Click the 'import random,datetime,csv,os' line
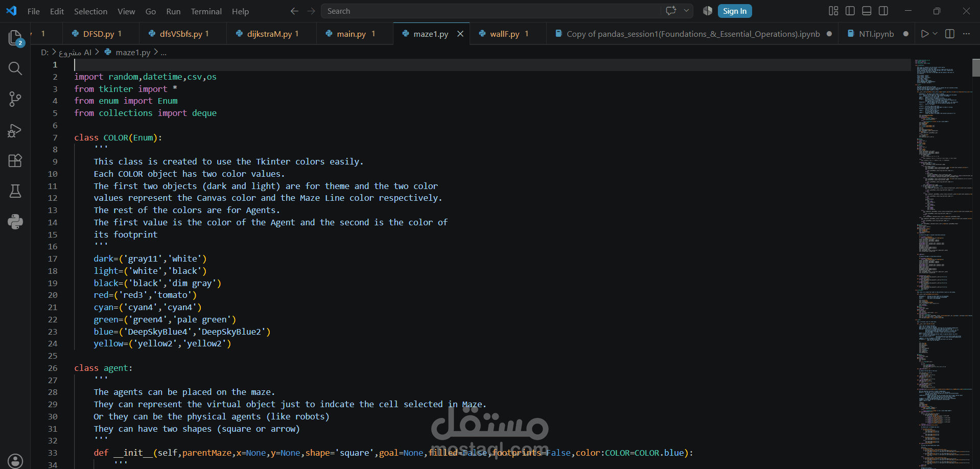Image resolution: width=980 pixels, height=469 pixels. pos(145,77)
